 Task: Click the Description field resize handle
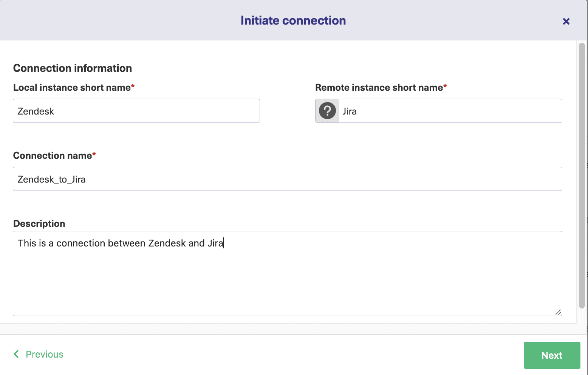(x=559, y=313)
